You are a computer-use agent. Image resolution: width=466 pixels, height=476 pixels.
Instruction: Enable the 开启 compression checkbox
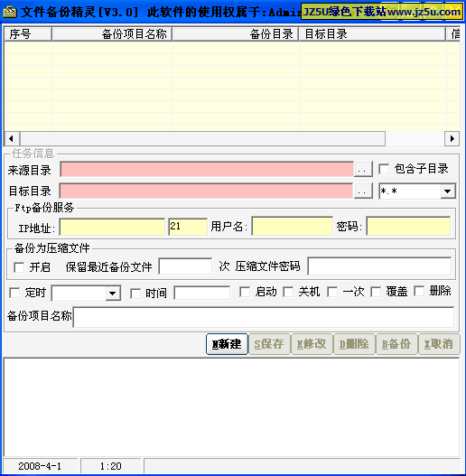pos(19,267)
